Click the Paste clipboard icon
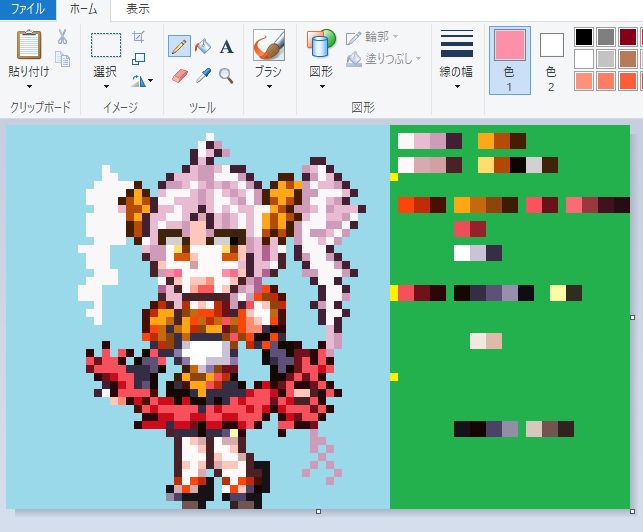Viewport: 643px width, 532px height. pyautogui.click(x=29, y=45)
